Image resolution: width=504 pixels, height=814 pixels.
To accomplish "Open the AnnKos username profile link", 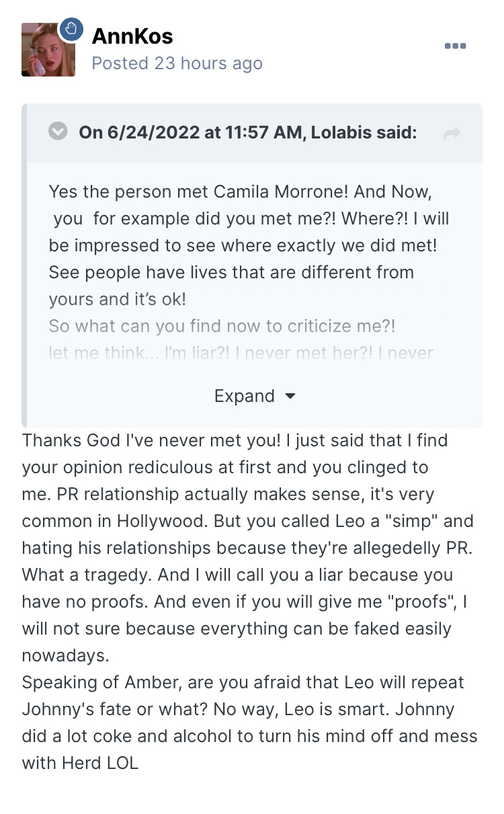I will pos(132,36).
